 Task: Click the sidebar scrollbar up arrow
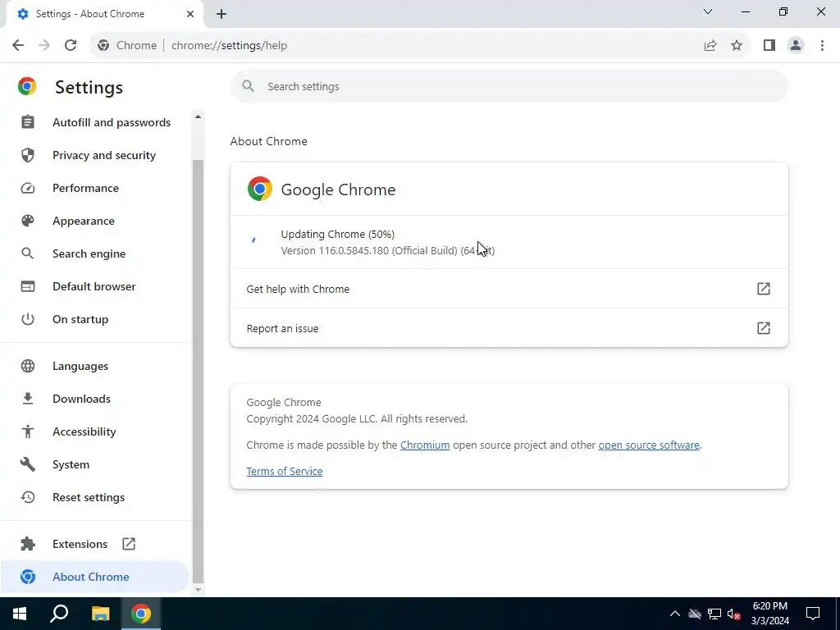[x=198, y=116]
